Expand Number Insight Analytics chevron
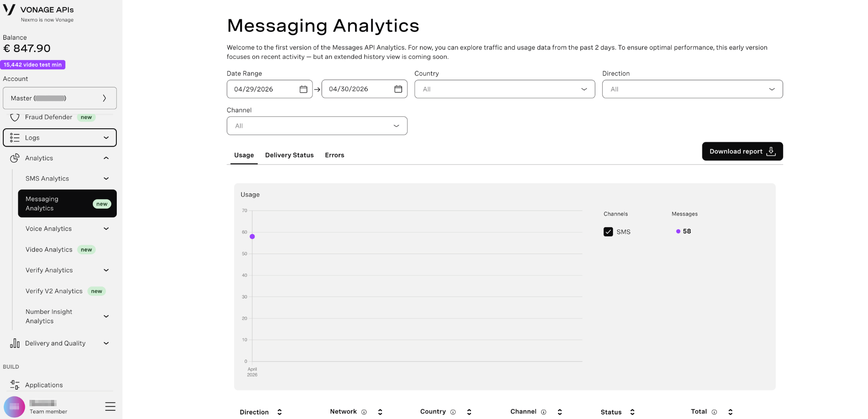The width and height of the screenshot is (868, 419). [106, 316]
